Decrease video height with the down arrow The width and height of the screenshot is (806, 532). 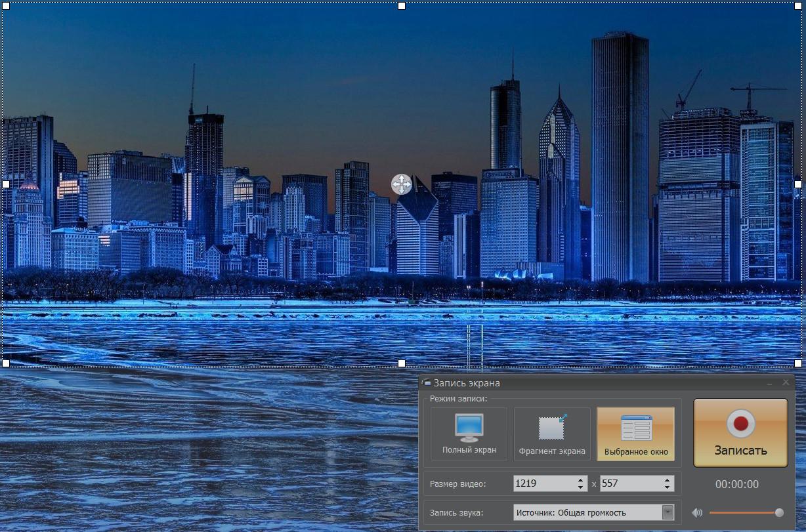pyautogui.click(x=668, y=487)
